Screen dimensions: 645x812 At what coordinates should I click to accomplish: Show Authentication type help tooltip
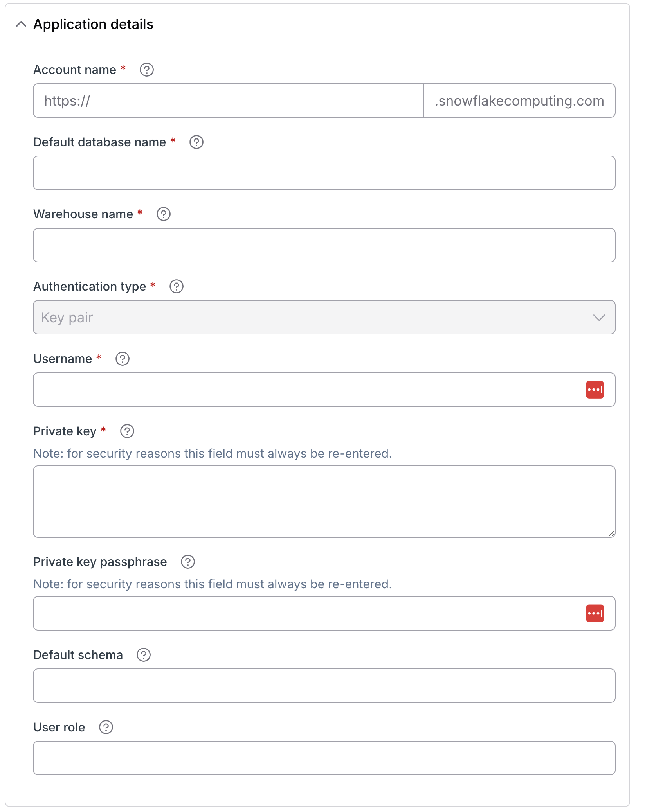coord(176,287)
